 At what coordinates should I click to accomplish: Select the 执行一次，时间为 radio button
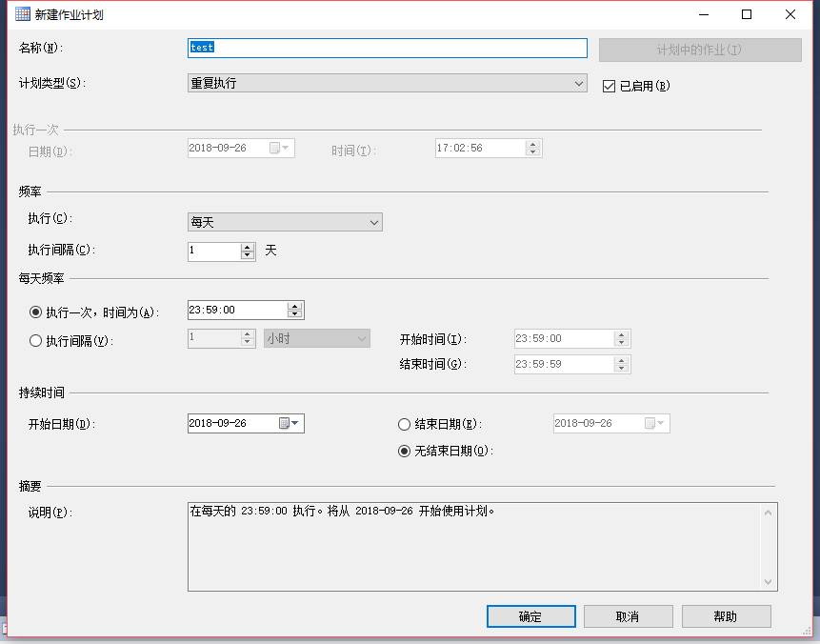35,312
